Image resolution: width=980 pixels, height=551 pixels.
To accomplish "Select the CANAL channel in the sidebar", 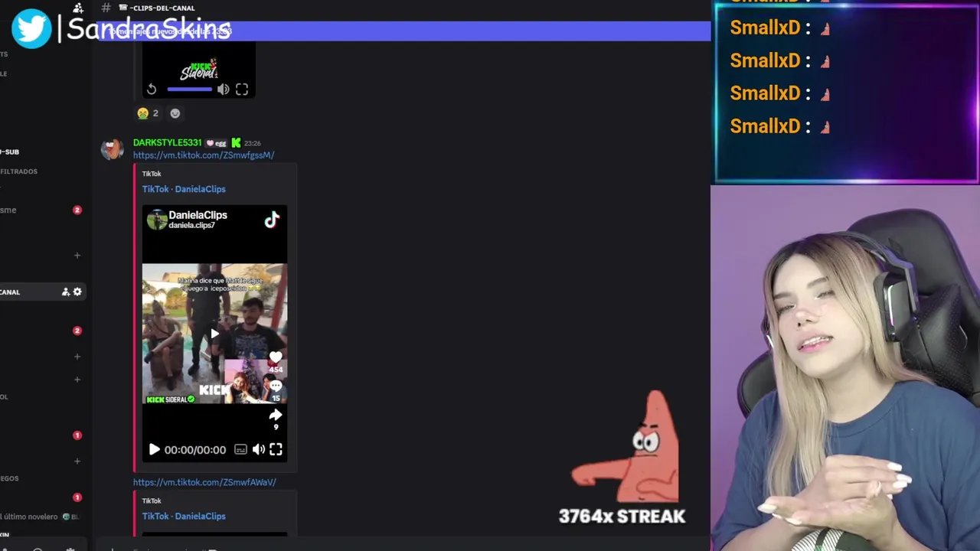I will coord(42,292).
